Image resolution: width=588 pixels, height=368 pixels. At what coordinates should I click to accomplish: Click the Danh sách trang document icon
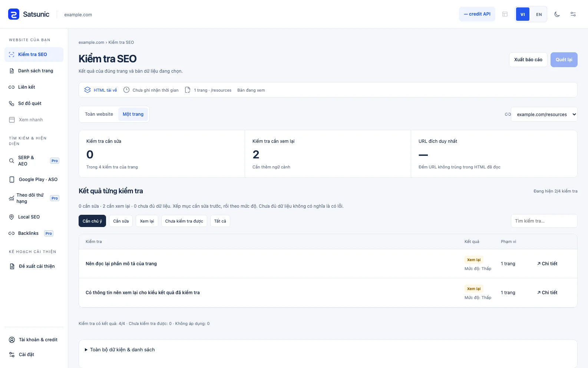click(x=11, y=71)
